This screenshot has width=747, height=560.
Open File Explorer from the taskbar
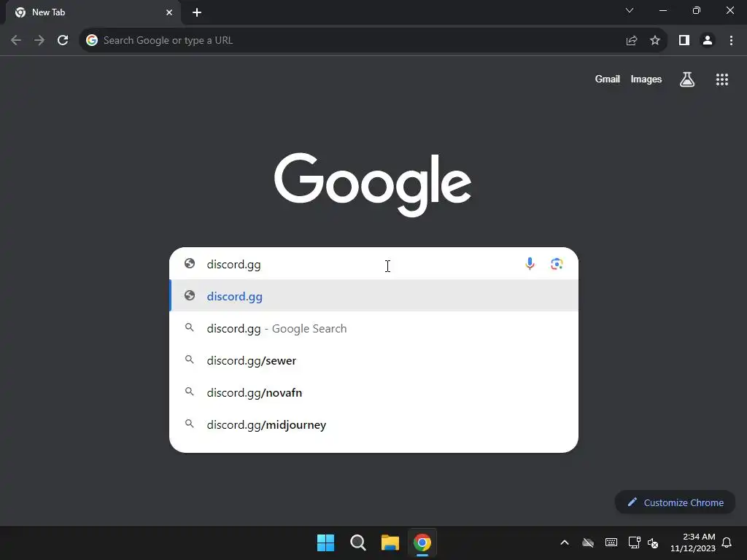390,542
